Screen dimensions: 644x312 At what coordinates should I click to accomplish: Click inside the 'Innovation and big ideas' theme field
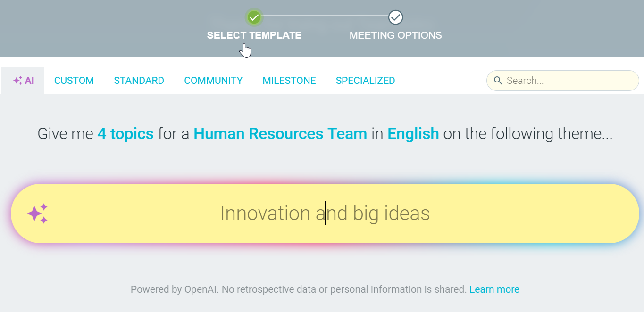[x=325, y=213]
